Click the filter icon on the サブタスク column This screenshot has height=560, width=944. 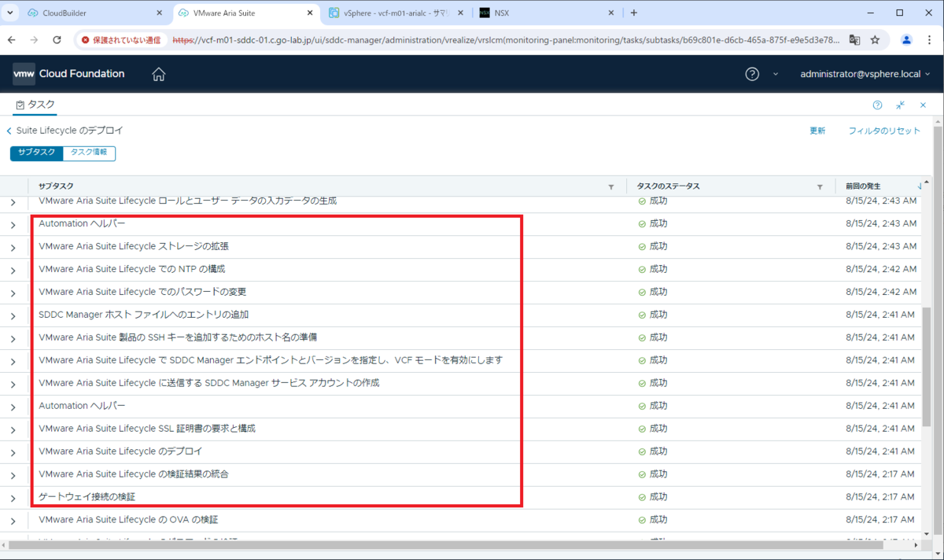611,186
